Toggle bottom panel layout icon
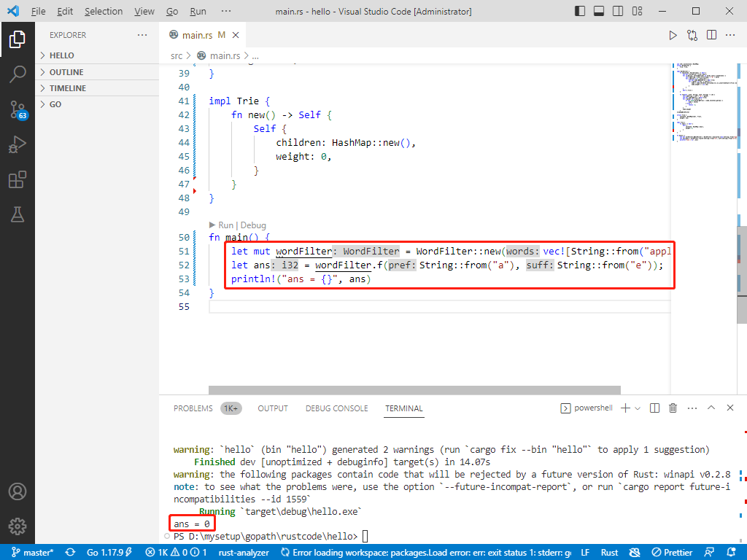Image resolution: width=747 pixels, height=560 pixels. tap(599, 11)
